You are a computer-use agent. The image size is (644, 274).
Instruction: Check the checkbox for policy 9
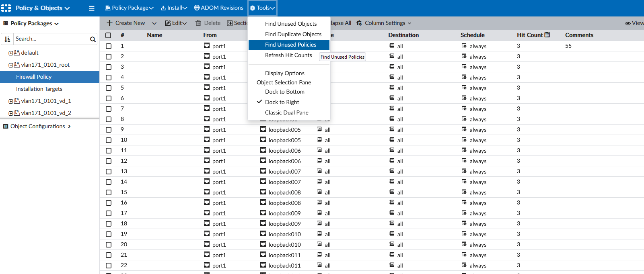pos(109,130)
